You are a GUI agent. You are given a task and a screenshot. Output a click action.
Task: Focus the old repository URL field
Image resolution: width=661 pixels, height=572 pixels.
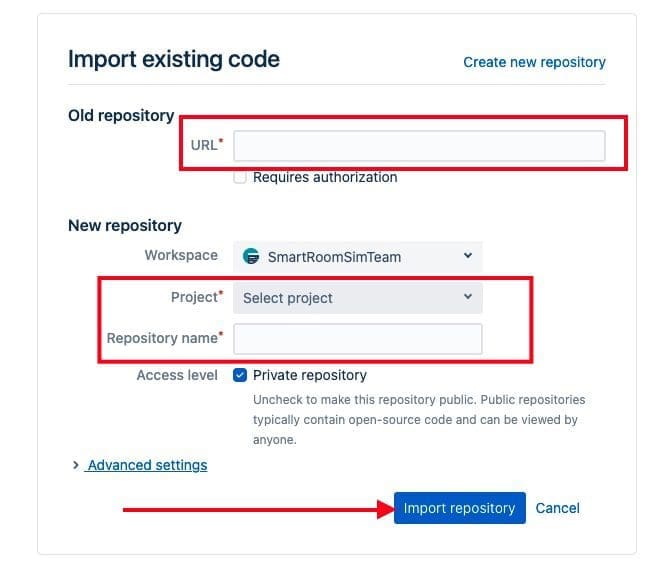[419, 146]
